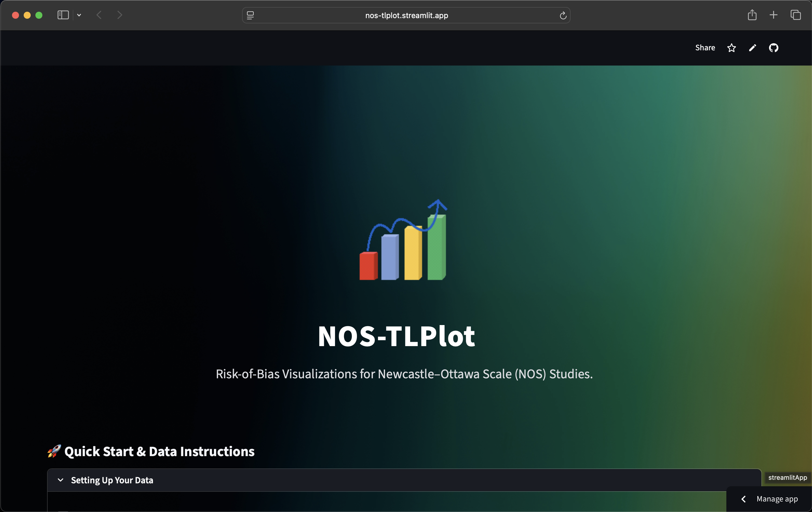The width and height of the screenshot is (812, 512).
Task: Open the Safari share sheet
Action: coord(752,15)
